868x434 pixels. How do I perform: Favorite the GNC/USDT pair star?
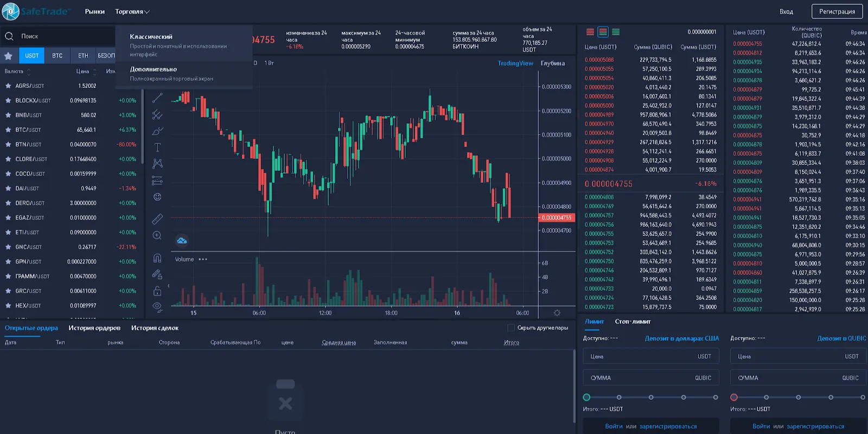(8, 247)
